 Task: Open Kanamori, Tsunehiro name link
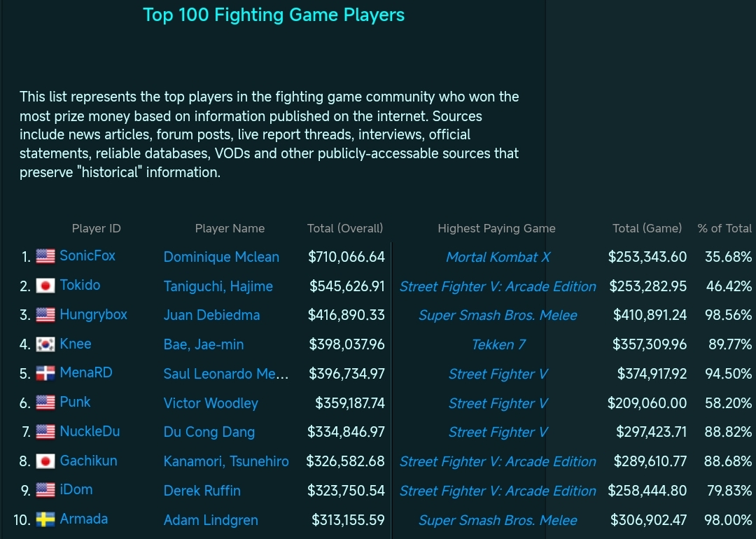[x=226, y=461]
